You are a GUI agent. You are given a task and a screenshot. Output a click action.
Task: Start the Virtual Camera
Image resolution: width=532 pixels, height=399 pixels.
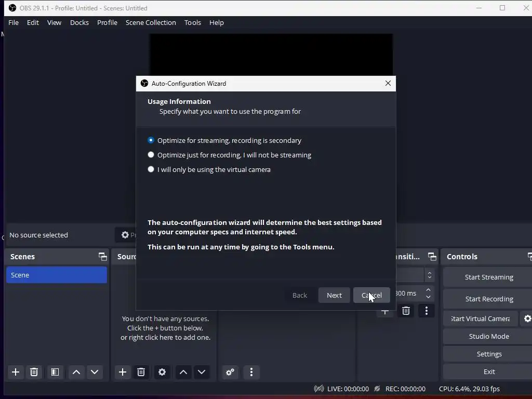tap(481, 318)
